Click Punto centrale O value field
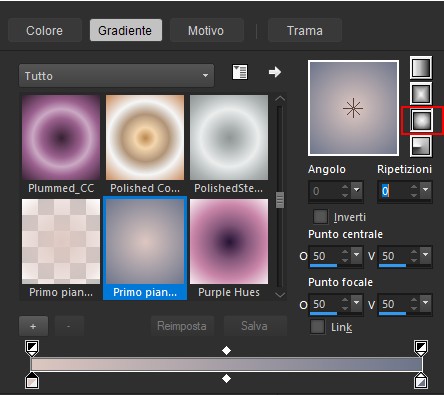The height and width of the screenshot is (395, 444). pyautogui.click(x=325, y=256)
